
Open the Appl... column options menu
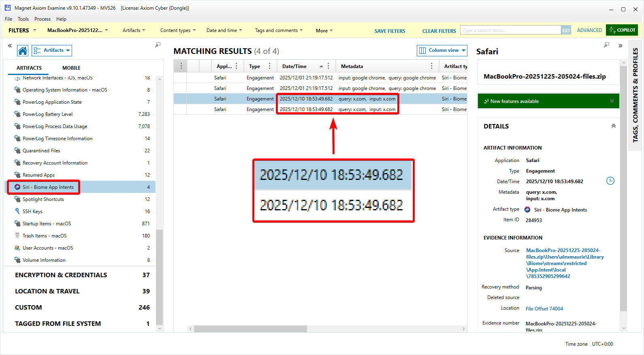pos(237,66)
